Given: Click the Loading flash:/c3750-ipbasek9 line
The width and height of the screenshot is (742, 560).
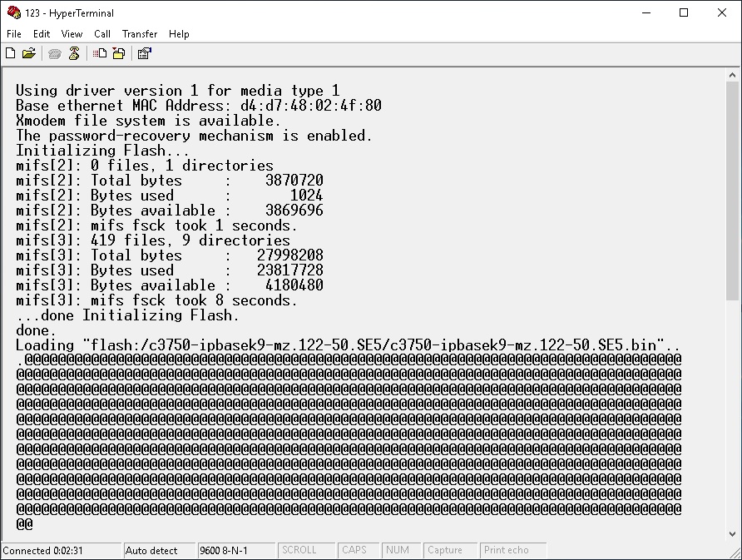Looking at the screenshot, I should click(x=348, y=345).
